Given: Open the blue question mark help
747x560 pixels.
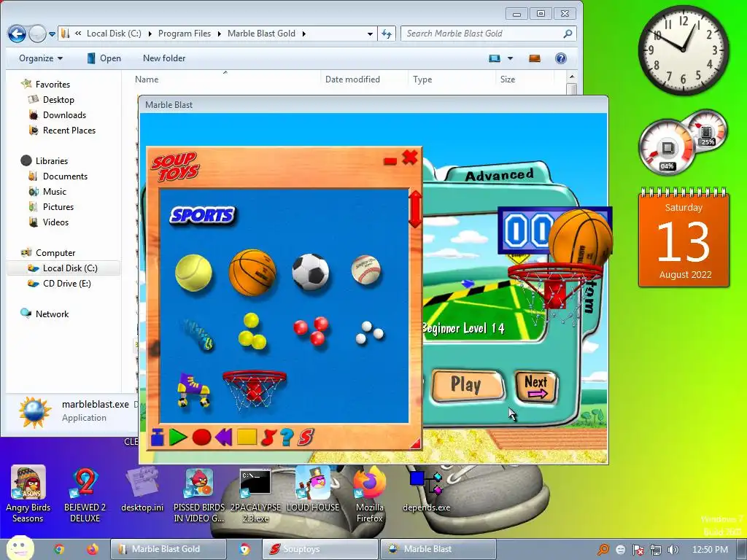Looking at the screenshot, I should 287,437.
